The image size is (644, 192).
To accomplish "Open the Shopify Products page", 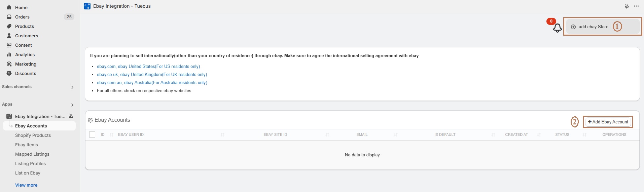I will point(33,135).
